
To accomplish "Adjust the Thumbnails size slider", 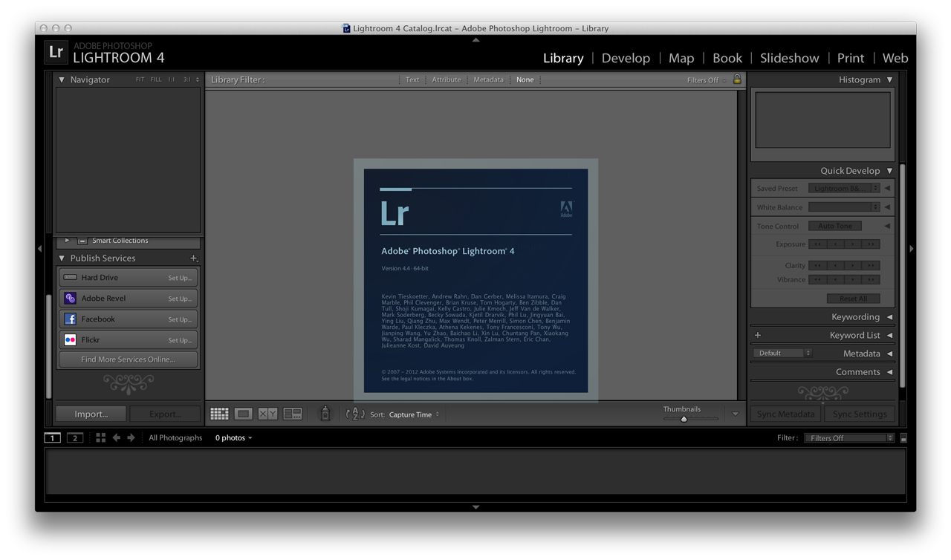I will click(684, 419).
